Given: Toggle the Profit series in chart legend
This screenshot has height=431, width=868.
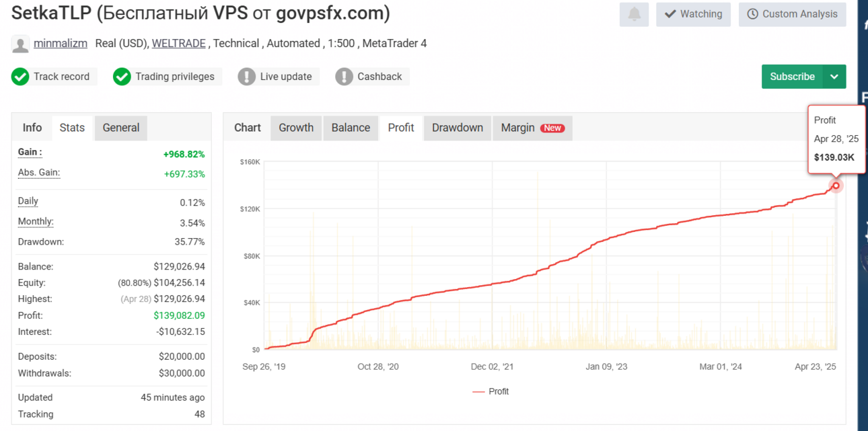Looking at the screenshot, I should pos(491,391).
